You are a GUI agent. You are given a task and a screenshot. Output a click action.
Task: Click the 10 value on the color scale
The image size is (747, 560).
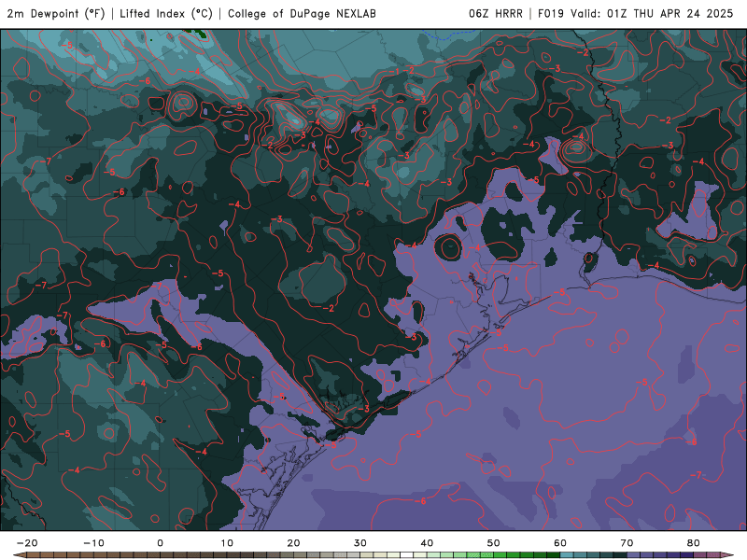227,543
